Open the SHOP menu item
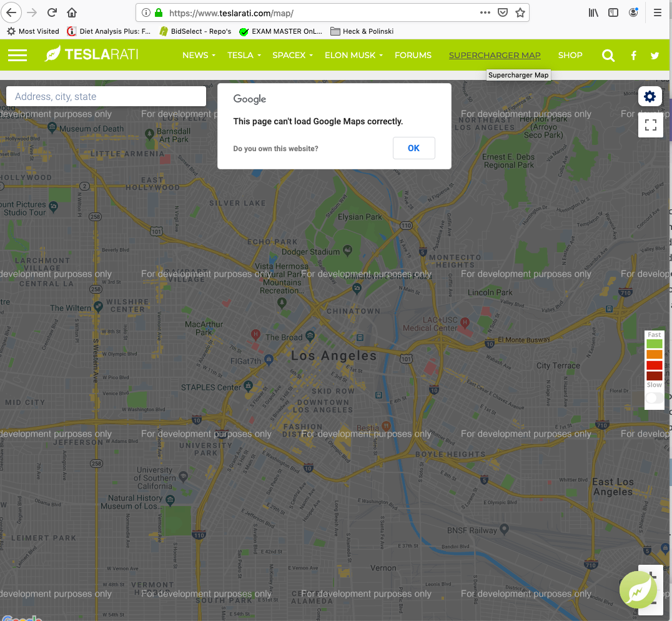The image size is (672, 621). click(x=570, y=55)
